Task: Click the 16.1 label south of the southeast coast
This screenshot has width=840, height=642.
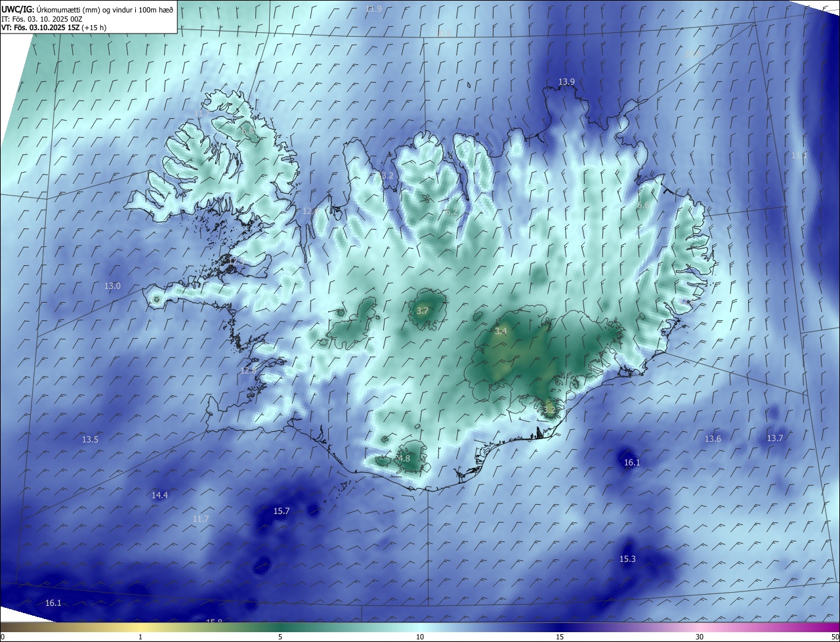Action: [x=631, y=462]
